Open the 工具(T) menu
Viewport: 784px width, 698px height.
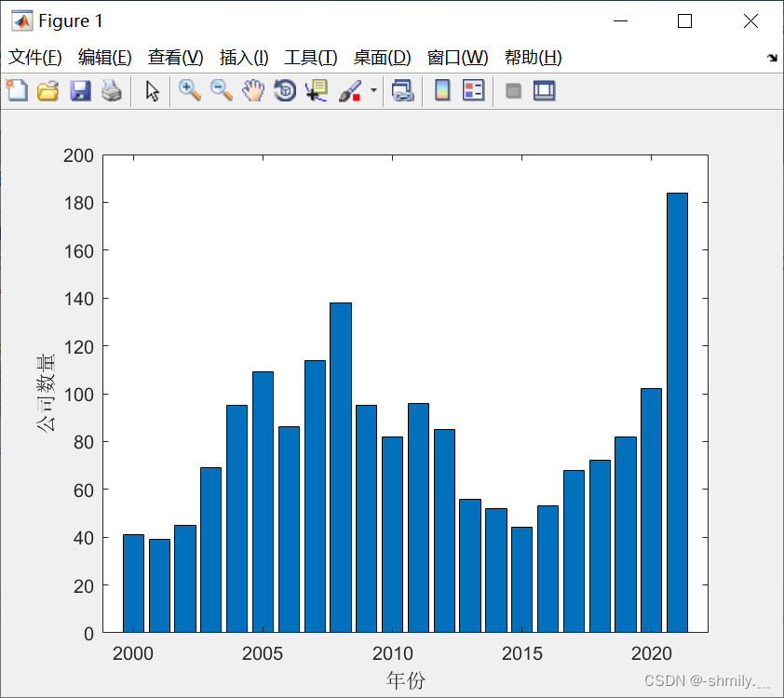coord(311,57)
